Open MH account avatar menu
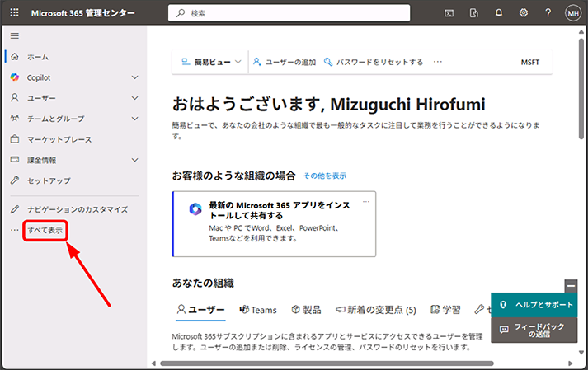Screen dimensions: 588x370 573,13
